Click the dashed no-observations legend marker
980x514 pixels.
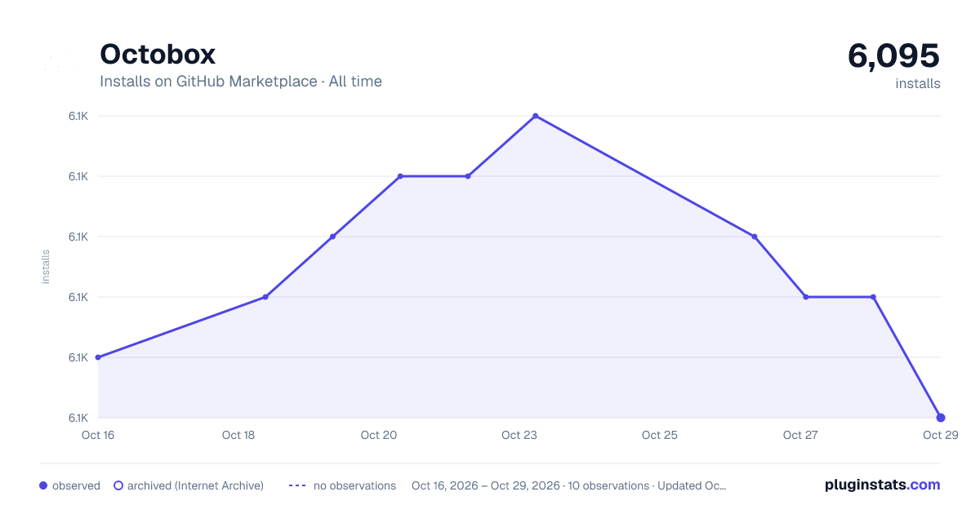tap(297, 485)
